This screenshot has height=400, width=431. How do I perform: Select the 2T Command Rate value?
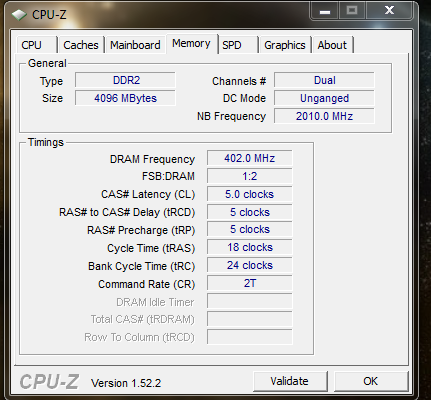click(250, 283)
